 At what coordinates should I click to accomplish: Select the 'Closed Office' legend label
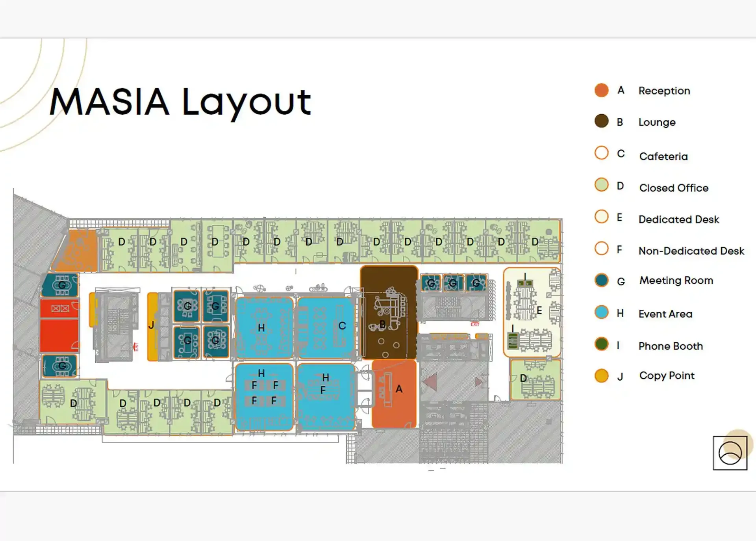coord(674,188)
